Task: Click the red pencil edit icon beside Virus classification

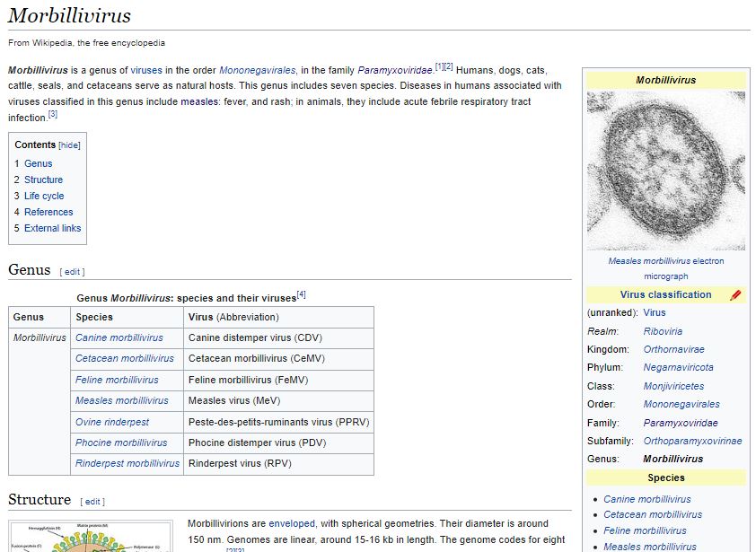Action: 735,295
